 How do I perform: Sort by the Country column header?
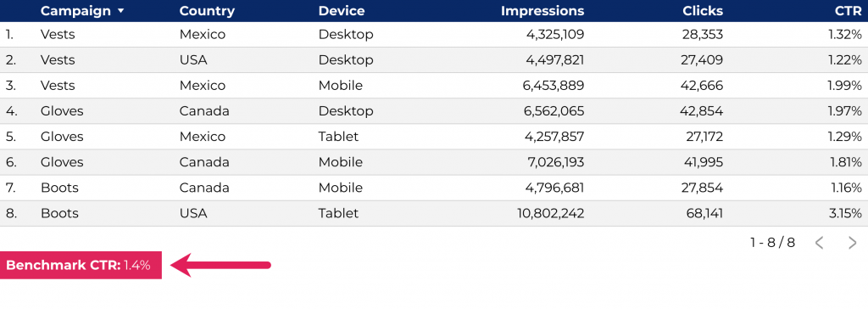point(207,11)
